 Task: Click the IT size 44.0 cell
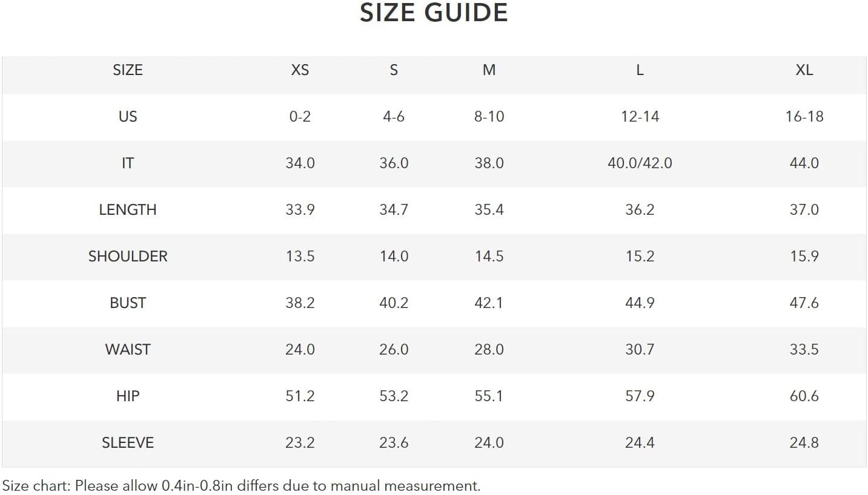click(804, 163)
